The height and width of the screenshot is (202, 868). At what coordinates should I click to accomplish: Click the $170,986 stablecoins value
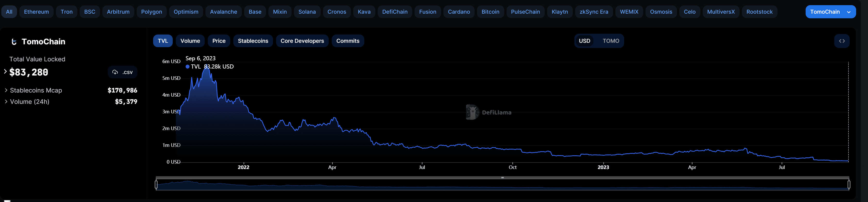click(x=122, y=90)
